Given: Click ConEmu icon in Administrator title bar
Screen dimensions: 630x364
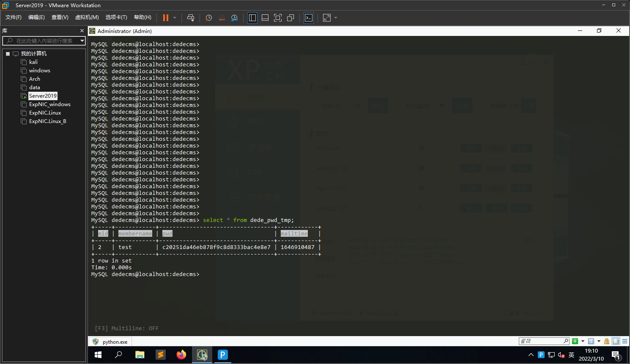Looking at the screenshot, I should [92, 31].
